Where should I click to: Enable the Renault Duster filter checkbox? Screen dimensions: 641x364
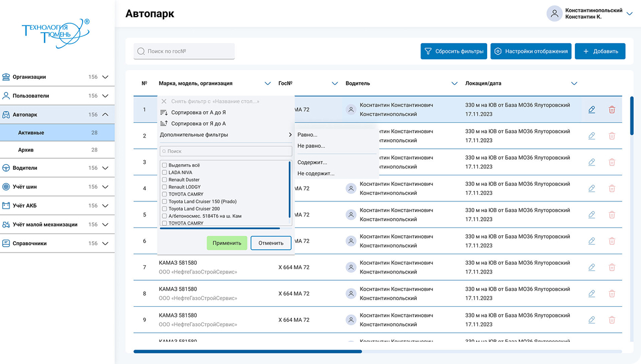tap(164, 180)
